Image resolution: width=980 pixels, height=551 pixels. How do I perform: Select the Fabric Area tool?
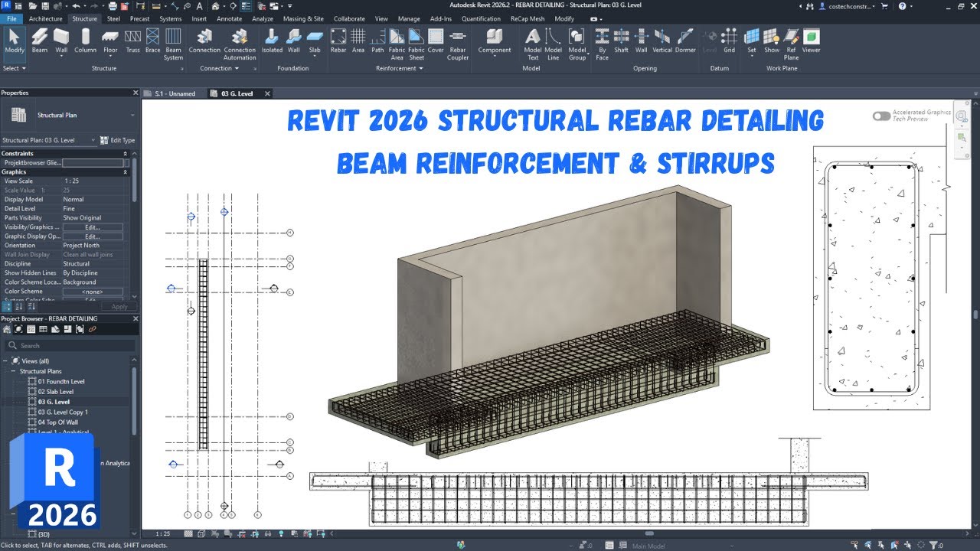click(x=397, y=44)
